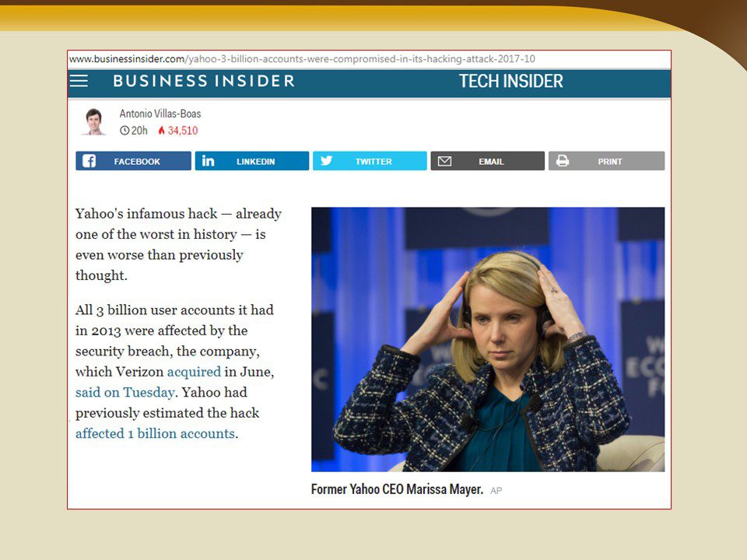Share article on Facebook
747x560 pixels.
pyautogui.click(x=133, y=161)
